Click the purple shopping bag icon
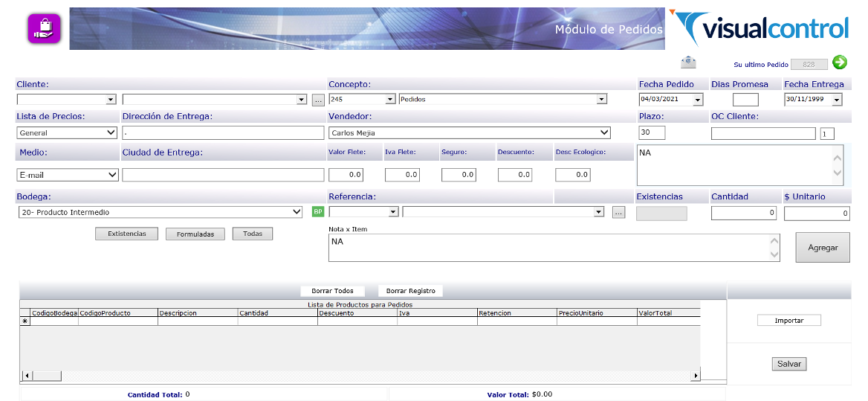 (x=45, y=29)
